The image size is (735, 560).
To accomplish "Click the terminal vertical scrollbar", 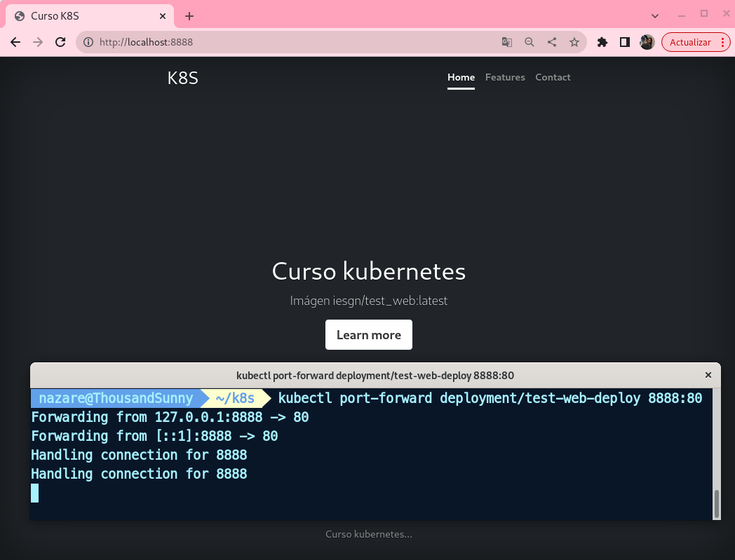I will pyautogui.click(x=716, y=503).
